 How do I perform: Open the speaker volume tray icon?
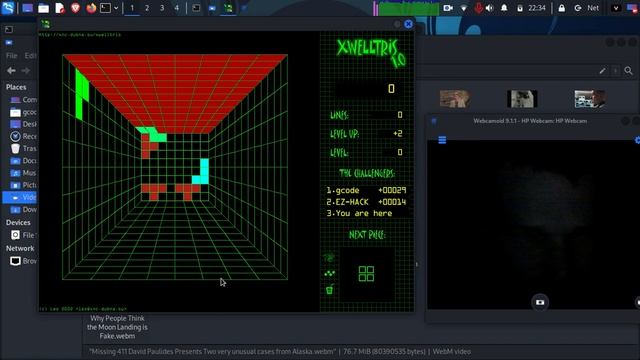click(489, 8)
